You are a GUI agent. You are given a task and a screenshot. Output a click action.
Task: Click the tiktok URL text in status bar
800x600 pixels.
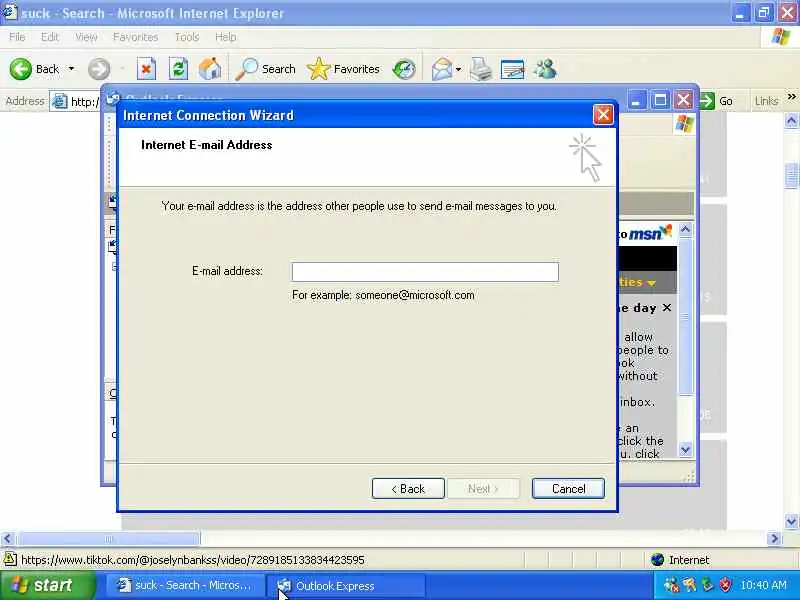193,560
